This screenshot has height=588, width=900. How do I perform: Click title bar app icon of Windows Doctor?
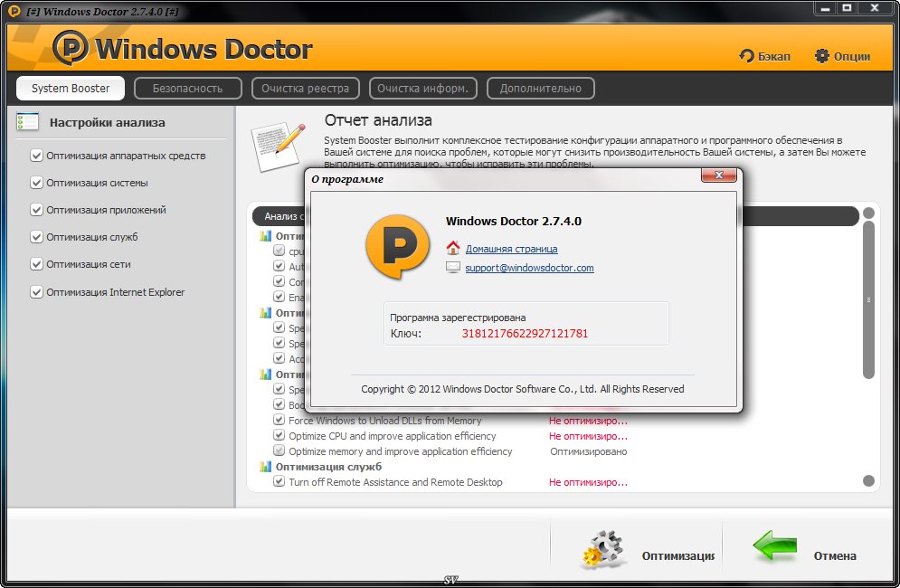point(14,11)
